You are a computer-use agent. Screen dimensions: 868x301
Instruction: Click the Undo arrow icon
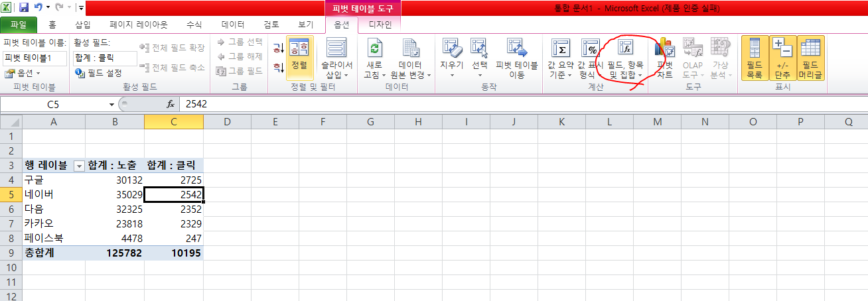tap(38, 8)
